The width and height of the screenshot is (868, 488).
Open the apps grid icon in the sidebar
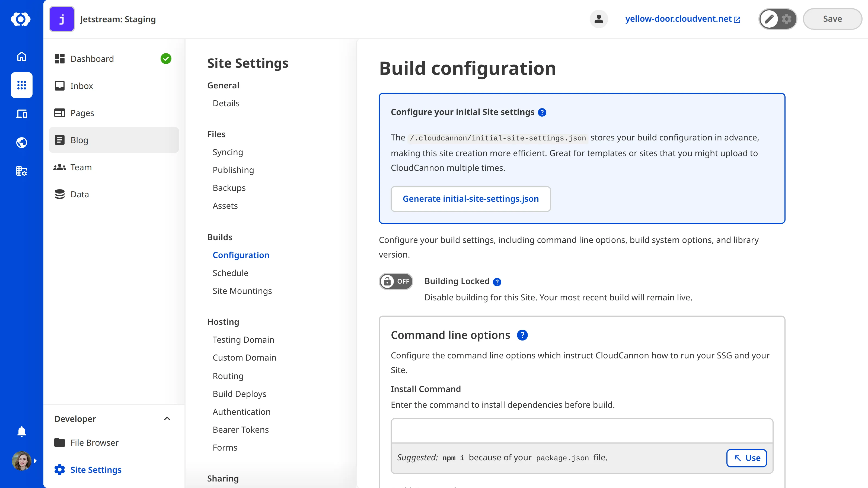(x=21, y=85)
